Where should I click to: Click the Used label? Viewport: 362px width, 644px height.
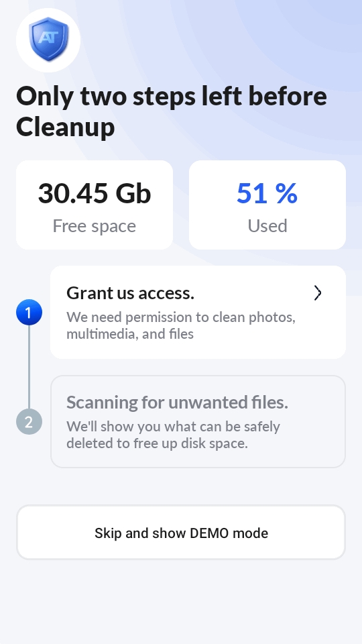267,226
